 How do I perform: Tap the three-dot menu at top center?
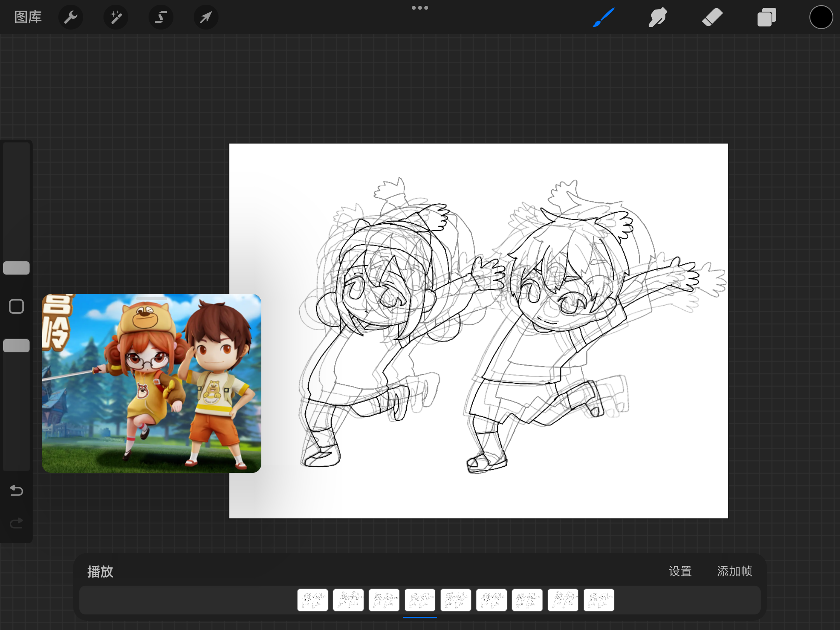(420, 8)
